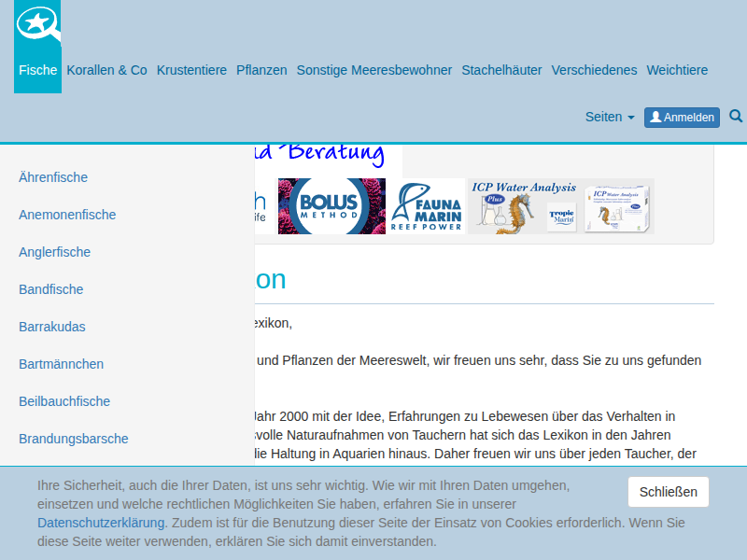Open the Fische menu tab
This screenshot has width=747, height=560.
(x=37, y=70)
